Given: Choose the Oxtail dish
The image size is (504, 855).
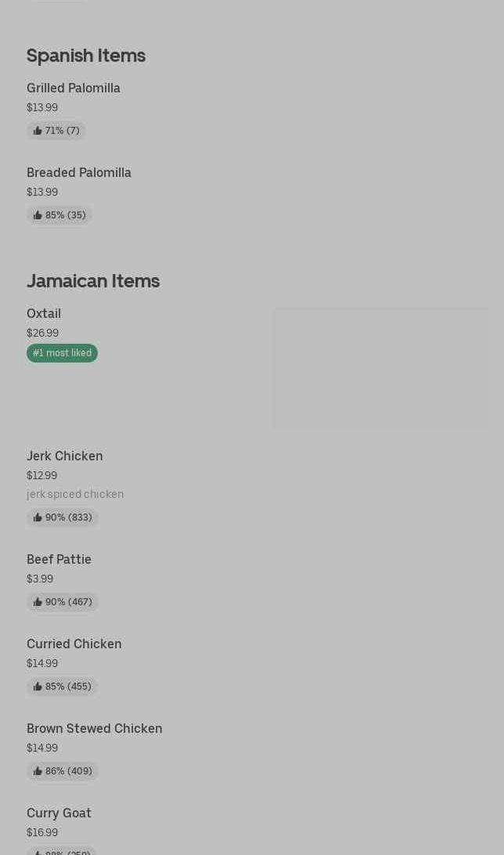Looking at the screenshot, I should click(x=44, y=313).
